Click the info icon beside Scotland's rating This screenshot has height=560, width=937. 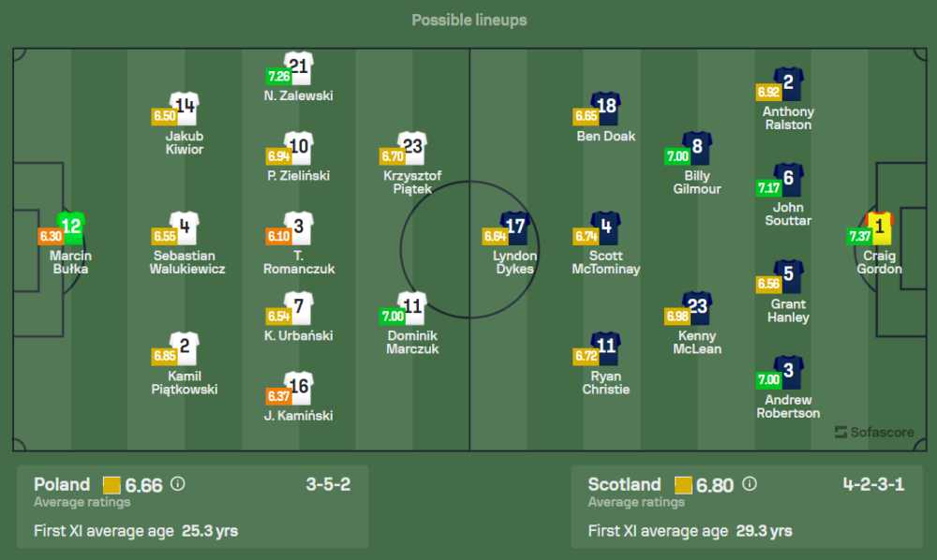[751, 485]
